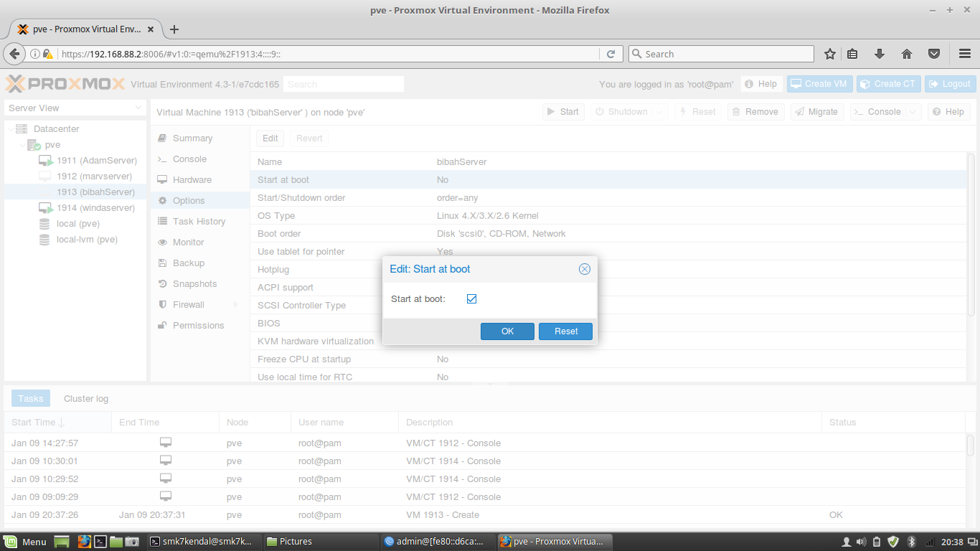Click the Firefox search field
980x551 pixels.
tap(721, 54)
